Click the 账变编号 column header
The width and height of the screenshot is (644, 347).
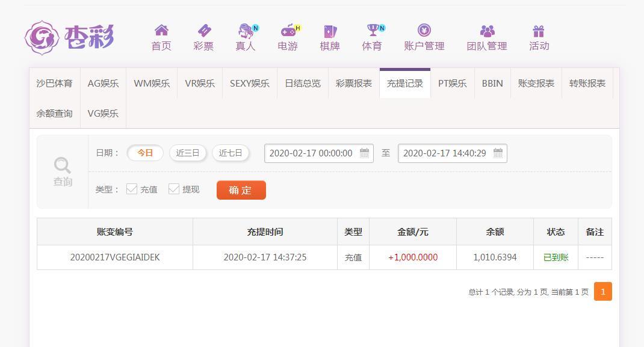(115, 232)
